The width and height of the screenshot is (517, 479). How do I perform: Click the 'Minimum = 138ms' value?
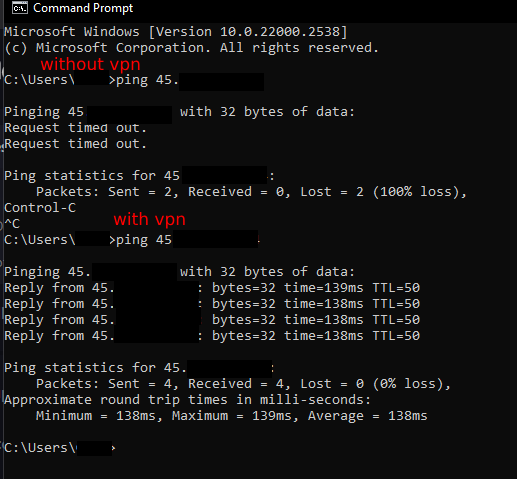96,416
